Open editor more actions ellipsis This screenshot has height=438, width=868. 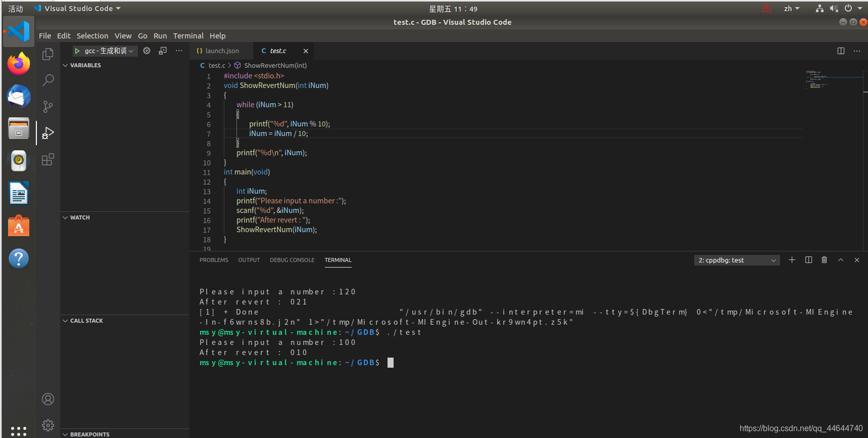point(857,51)
